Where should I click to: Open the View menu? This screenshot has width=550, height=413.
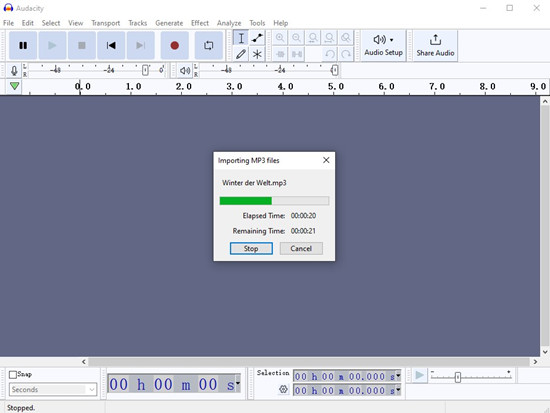click(76, 23)
